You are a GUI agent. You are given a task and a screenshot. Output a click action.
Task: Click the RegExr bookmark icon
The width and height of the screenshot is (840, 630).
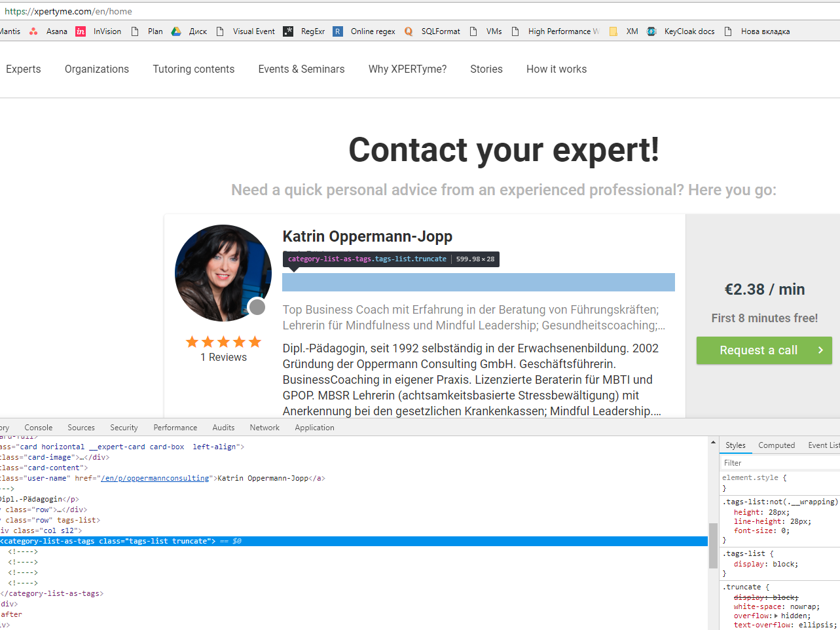[288, 31]
